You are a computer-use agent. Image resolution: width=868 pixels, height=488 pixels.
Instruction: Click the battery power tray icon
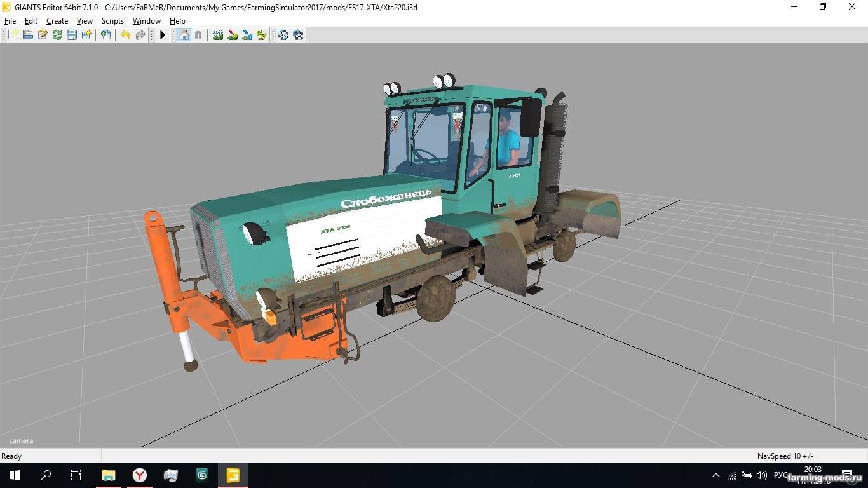coord(747,475)
